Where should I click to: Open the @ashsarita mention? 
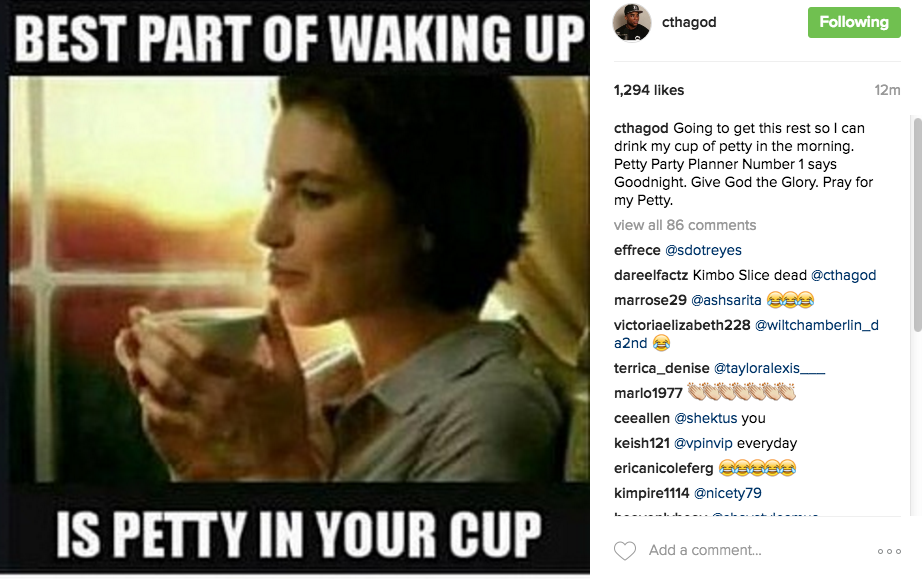click(726, 300)
